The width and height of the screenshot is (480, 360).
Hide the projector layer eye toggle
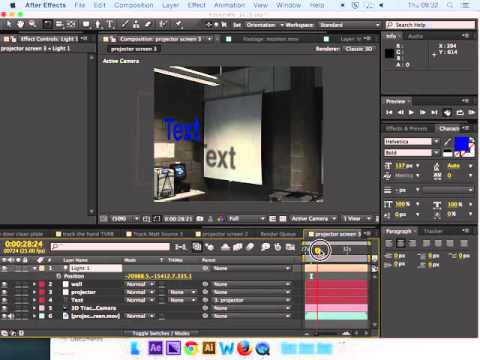click(x=4, y=292)
